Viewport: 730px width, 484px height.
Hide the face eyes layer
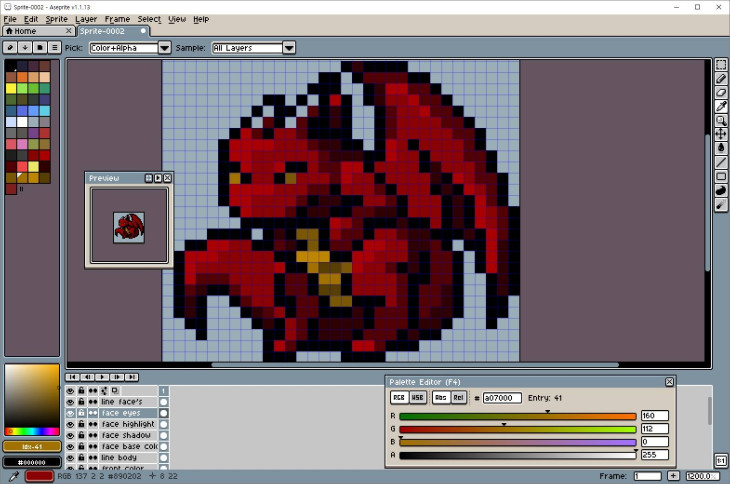click(70, 413)
